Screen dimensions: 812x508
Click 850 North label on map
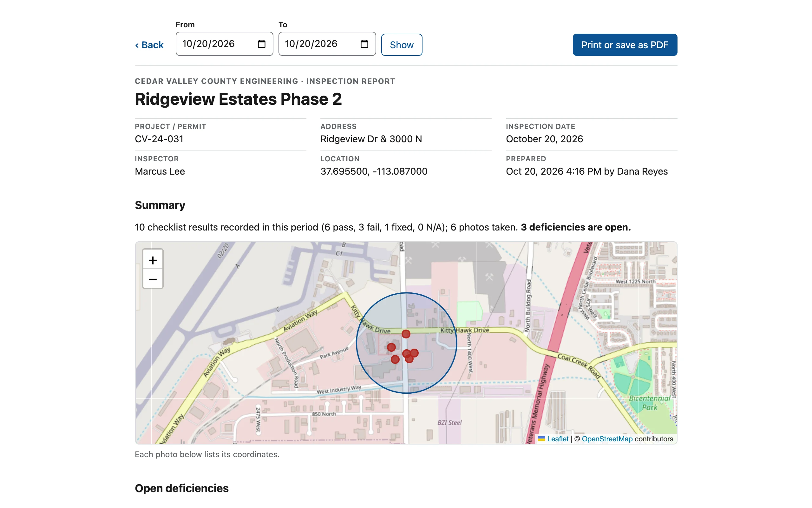324,414
